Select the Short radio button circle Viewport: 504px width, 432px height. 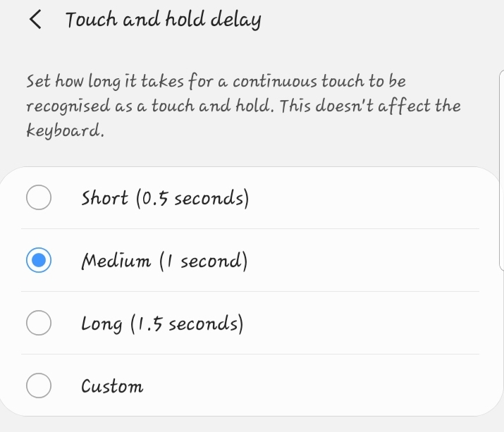(x=39, y=197)
